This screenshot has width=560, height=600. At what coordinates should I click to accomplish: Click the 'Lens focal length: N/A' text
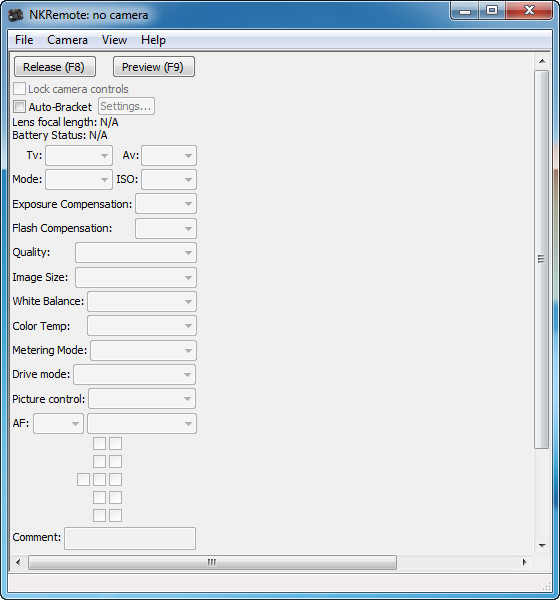[x=65, y=122]
